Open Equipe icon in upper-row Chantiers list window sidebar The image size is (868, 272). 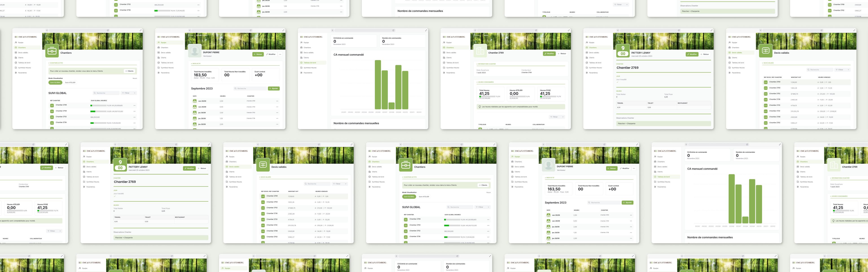point(16,42)
